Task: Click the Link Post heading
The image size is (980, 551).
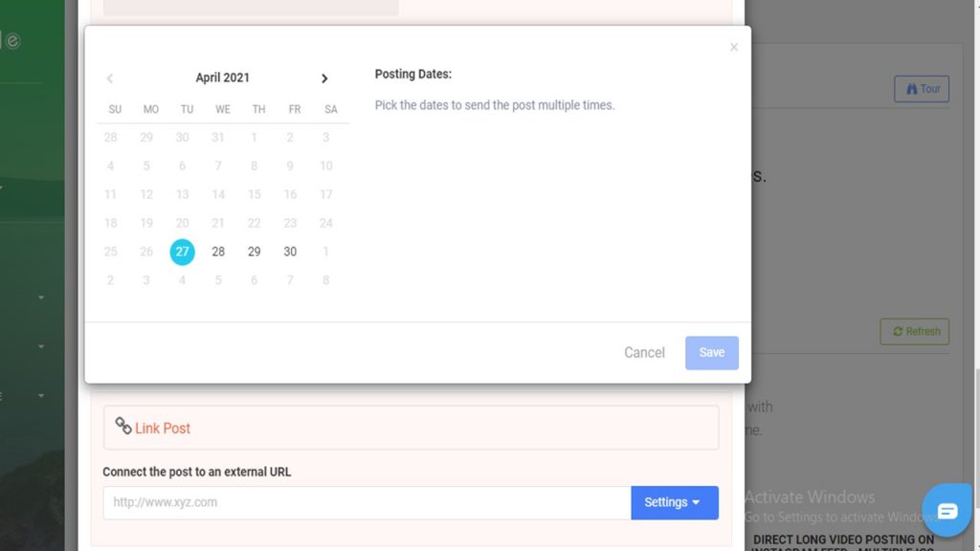Action: pyautogui.click(x=163, y=429)
